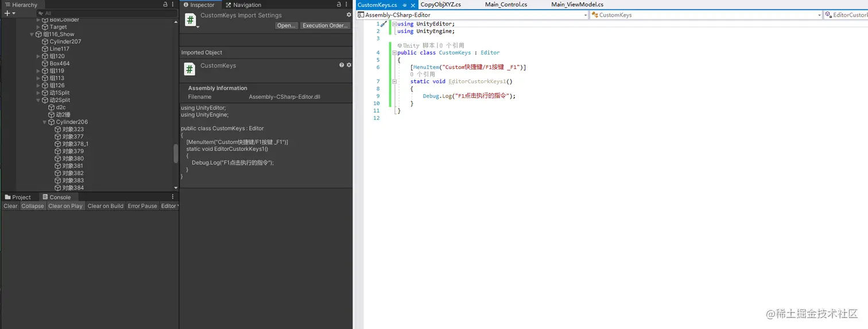Open the Hierarchy panel kebab menu
This screenshot has height=329, width=868.
(x=173, y=5)
